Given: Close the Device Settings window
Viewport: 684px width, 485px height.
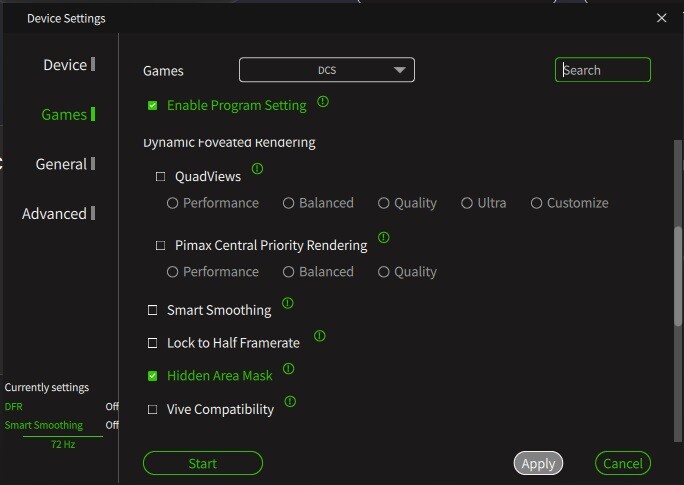Looking at the screenshot, I should (661, 18).
